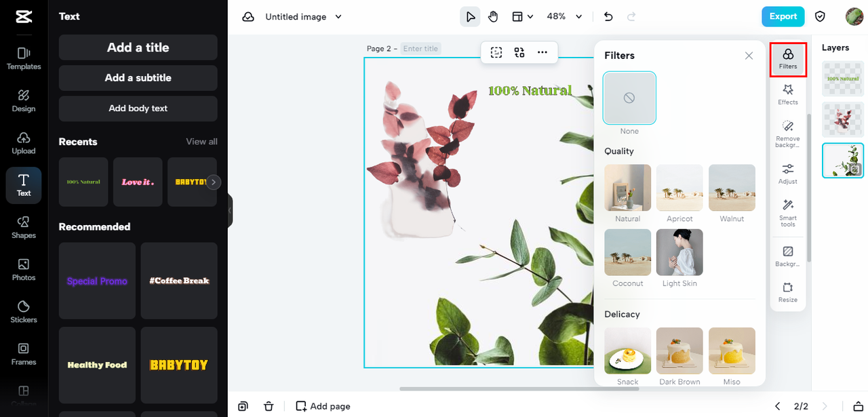868x417 pixels.
Task: Open the Effects tool tab
Action: [x=788, y=94]
